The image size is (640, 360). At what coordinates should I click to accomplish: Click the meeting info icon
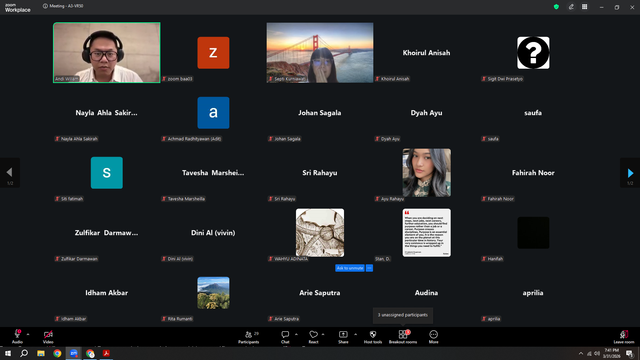45,6
